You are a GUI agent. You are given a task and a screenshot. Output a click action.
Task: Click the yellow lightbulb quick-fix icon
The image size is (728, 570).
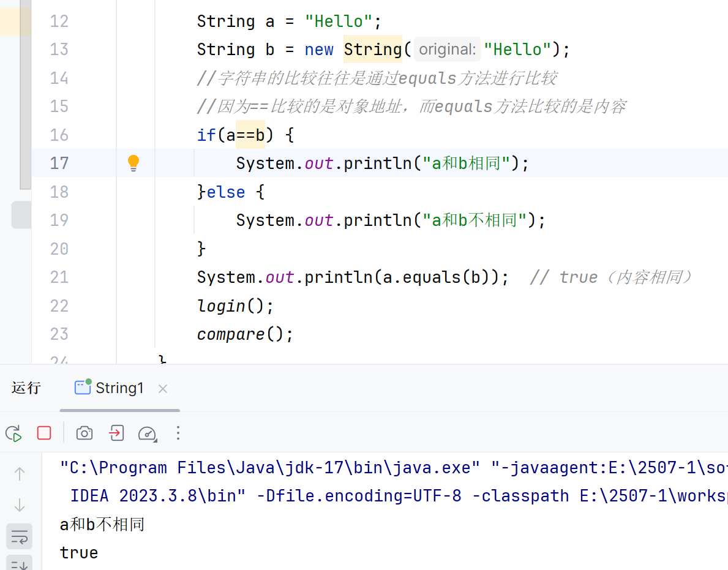coord(133,163)
